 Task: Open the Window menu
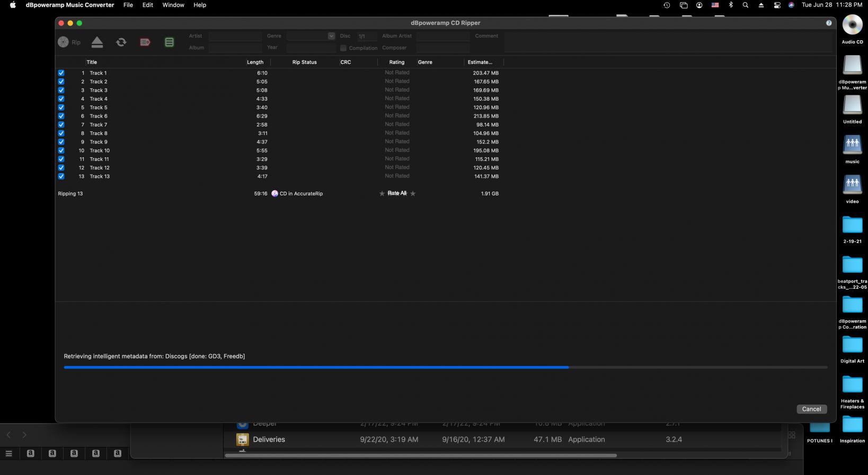(x=173, y=5)
